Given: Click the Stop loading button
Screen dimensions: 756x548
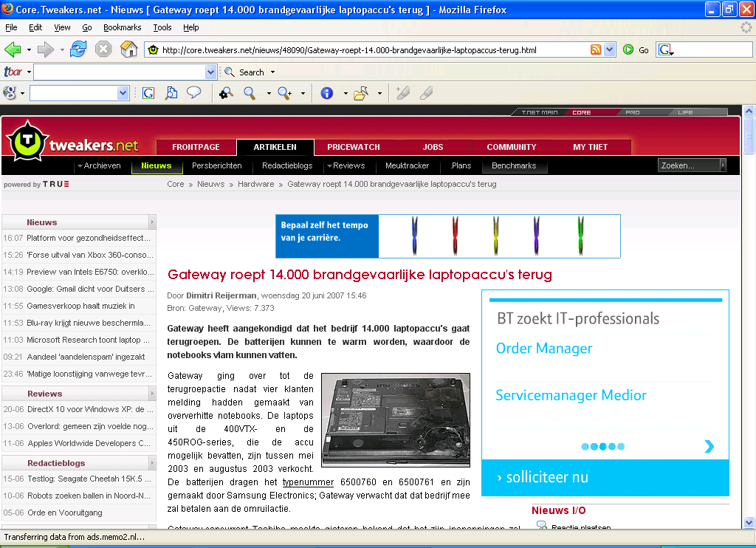Looking at the screenshot, I should pos(103,49).
